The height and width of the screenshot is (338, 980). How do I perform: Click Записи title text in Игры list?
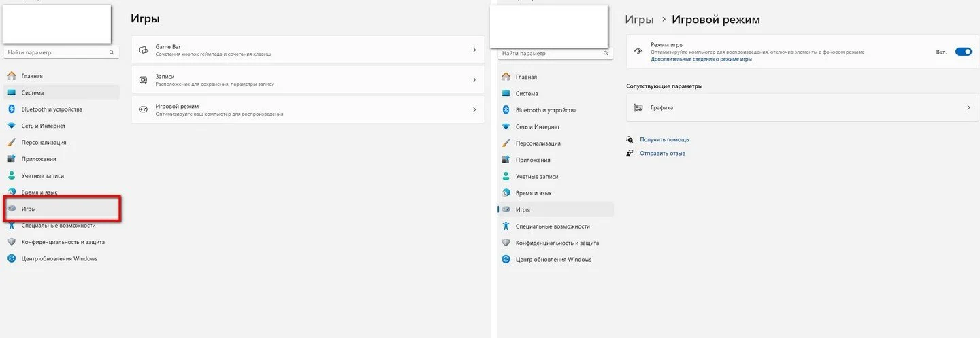point(165,77)
